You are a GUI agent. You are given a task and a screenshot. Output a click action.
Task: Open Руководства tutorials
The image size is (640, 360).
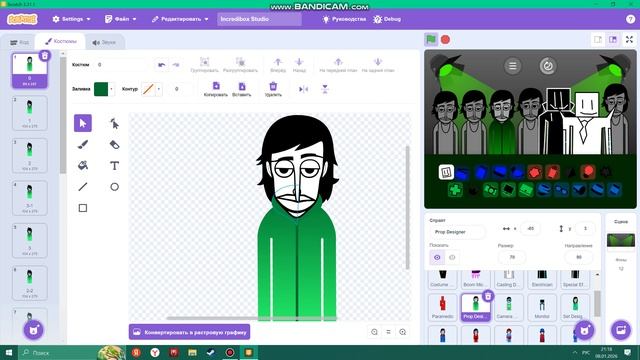(x=344, y=19)
